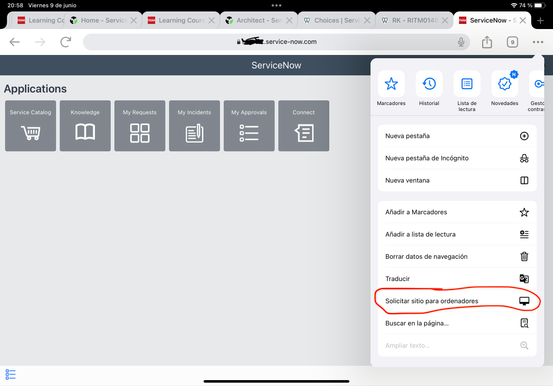Tap the three dots multitasking control at top
553x386 pixels.
(276, 5)
